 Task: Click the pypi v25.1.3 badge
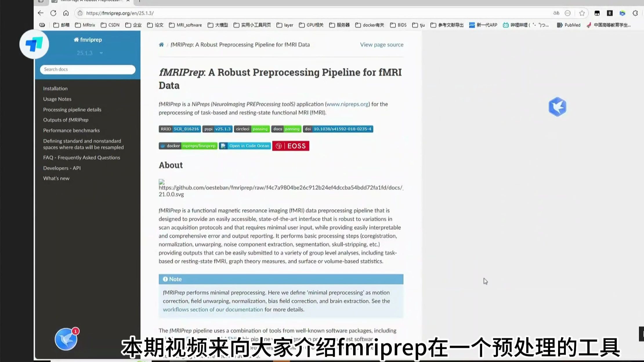[x=217, y=129]
